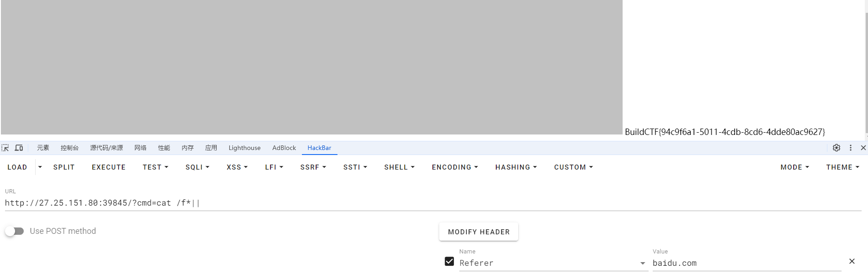Screen dimensions: 868x279
Task: Click the MODIFY HEADER button
Action: 478,232
